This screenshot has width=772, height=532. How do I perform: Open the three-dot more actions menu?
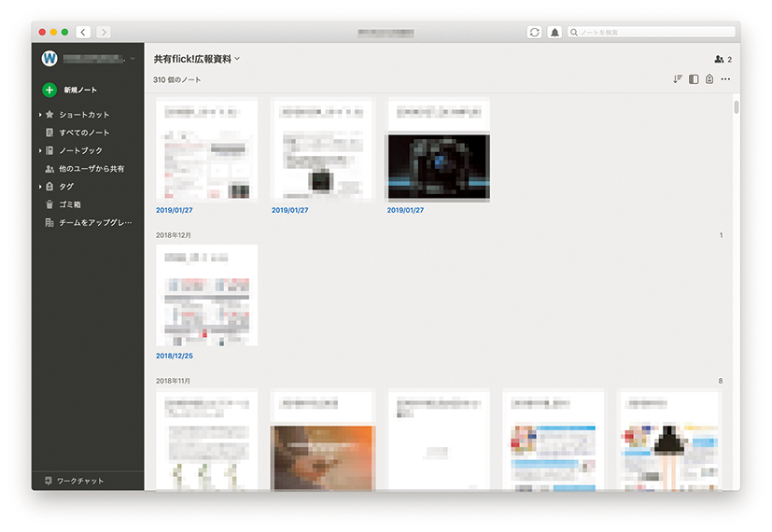[x=725, y=79]
